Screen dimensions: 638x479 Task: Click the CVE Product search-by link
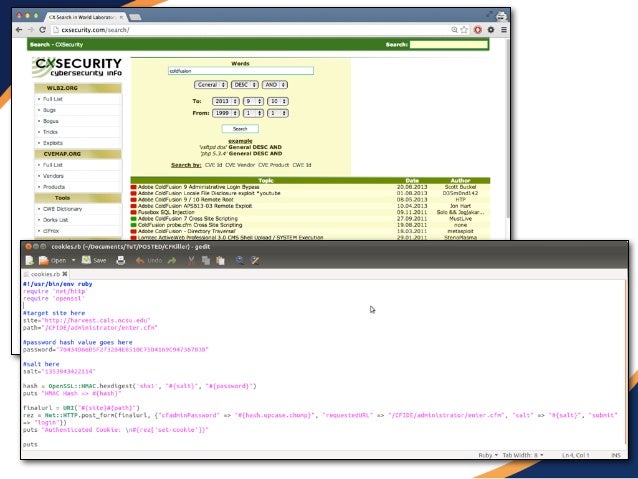coord(273,165)
